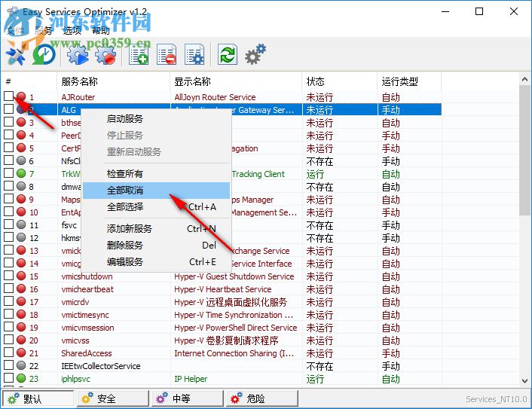
Task: Click gray status dot of row 6
Action: click(21, 160)
